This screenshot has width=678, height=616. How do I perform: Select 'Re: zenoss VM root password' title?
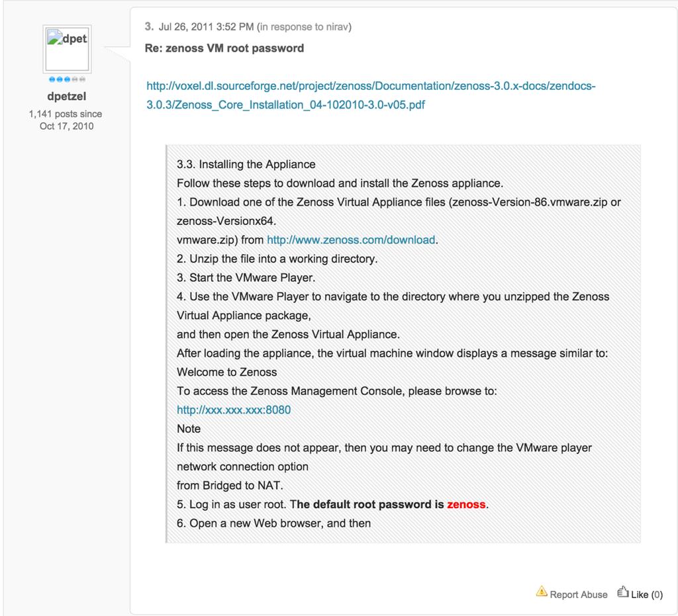point(224,48)
